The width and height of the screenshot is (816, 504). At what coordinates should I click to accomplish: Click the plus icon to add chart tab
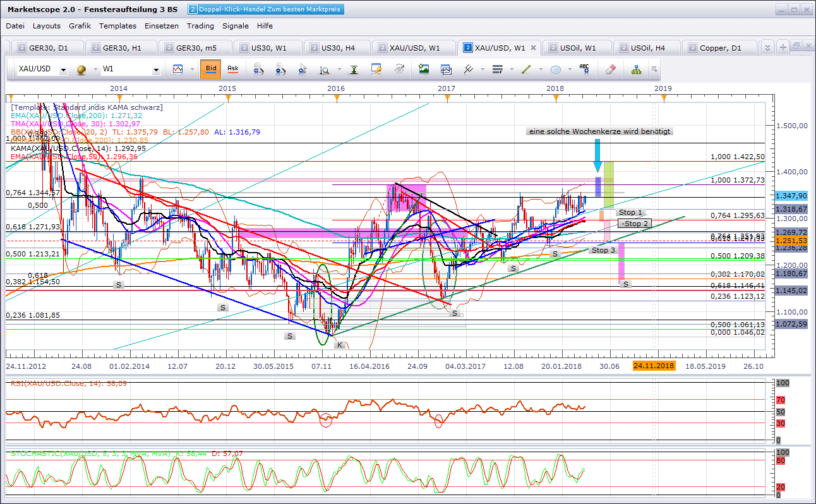783,47
